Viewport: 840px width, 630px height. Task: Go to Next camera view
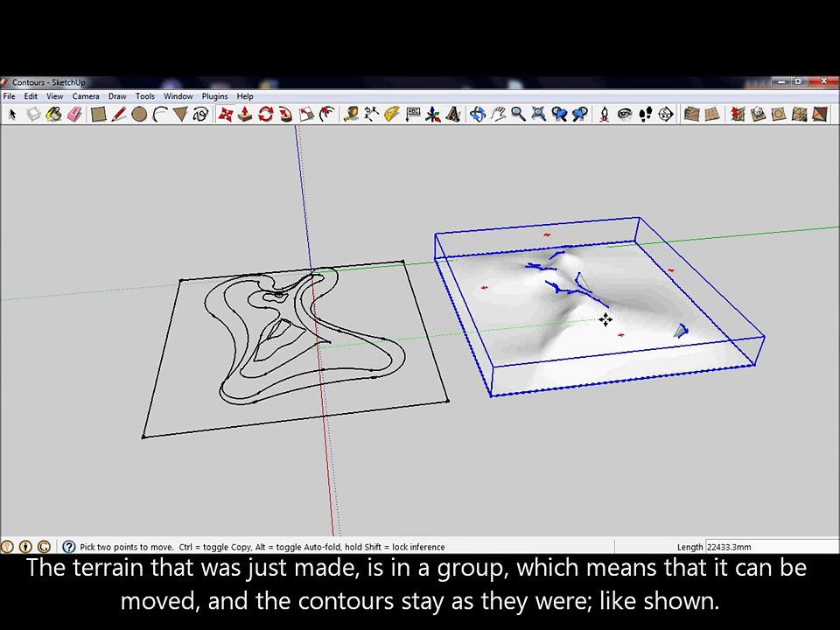579,114
